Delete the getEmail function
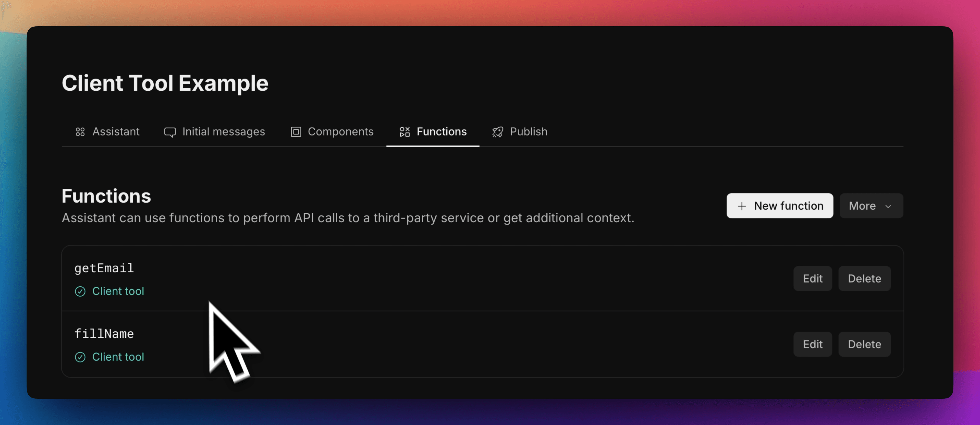 pos(864,278)
